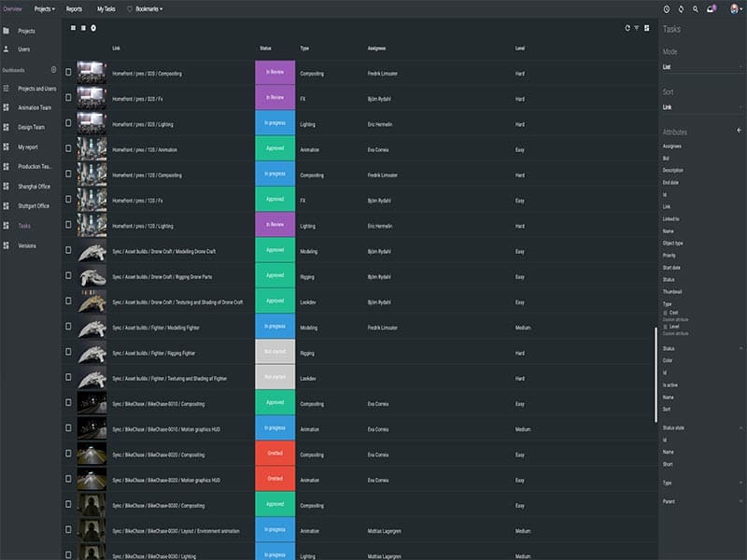This screenshot has height=560, width=747.
Task: Select the Description attribute in the panel
Action: tap(672, 170)
